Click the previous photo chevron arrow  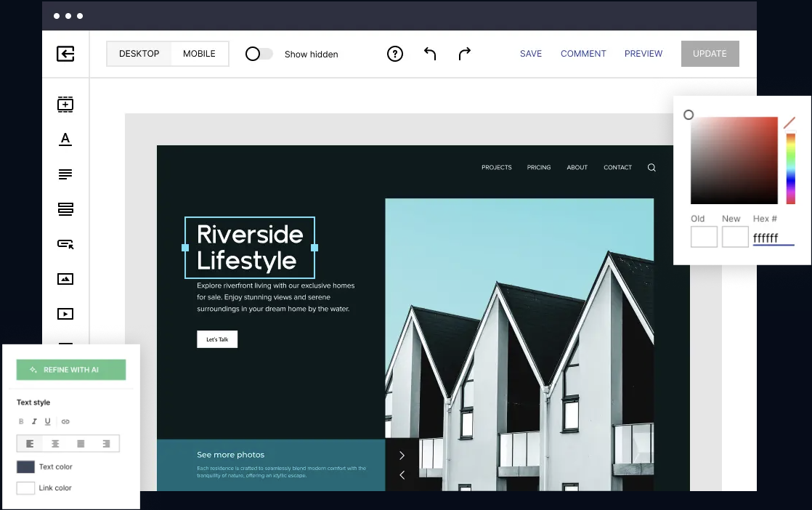pos(402,475)
